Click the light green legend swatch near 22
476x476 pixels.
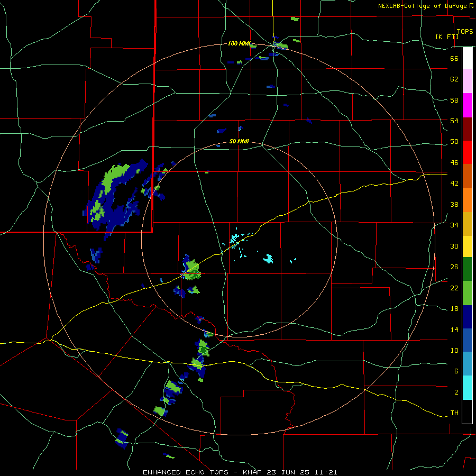pos(467,293)
